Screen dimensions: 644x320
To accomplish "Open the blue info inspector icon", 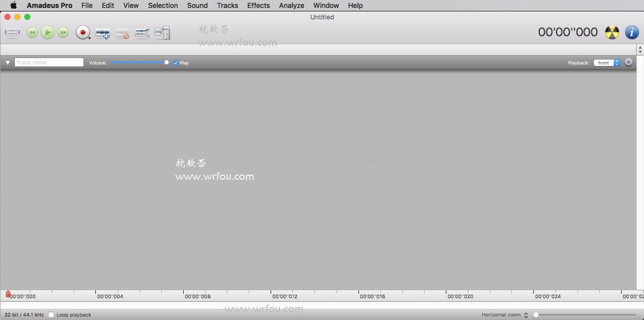I will pos(632,33).
